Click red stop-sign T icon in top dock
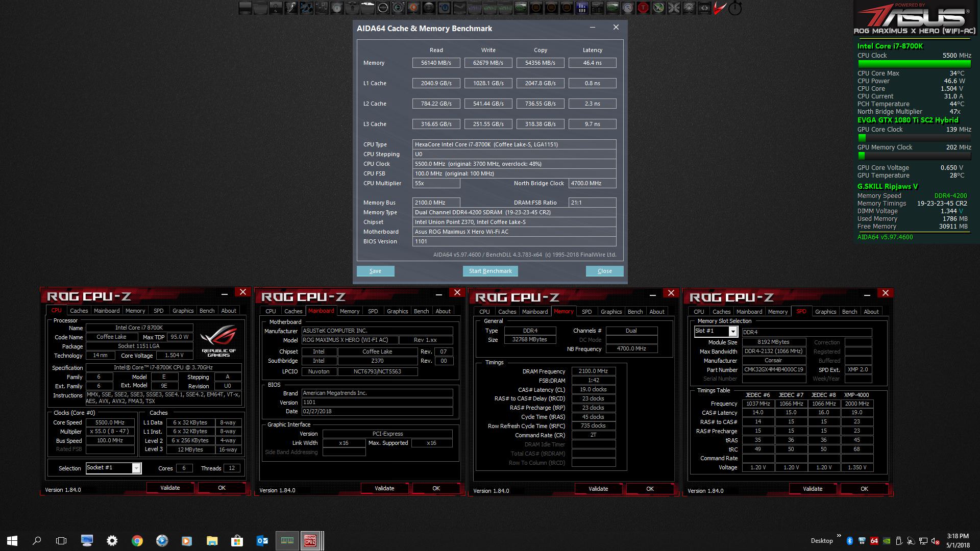The width and height of the screenshot is (980, 551). pyautogui.click(x=643, y=8)
